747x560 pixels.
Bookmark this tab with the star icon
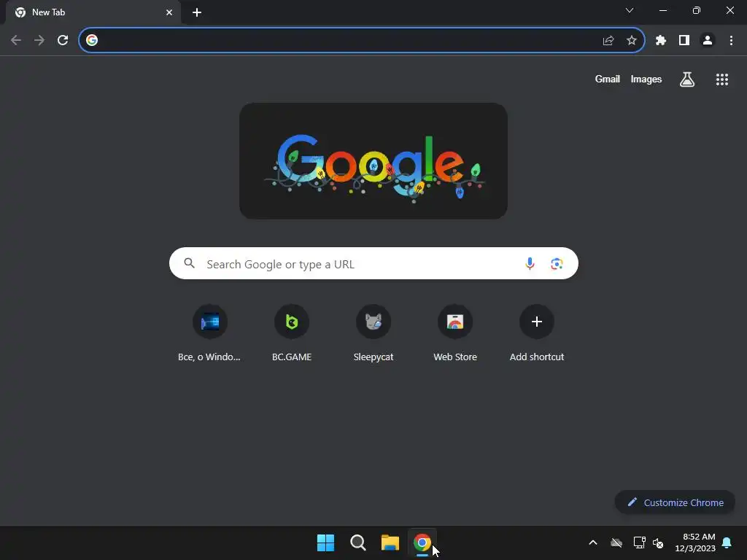coord(632,41)
